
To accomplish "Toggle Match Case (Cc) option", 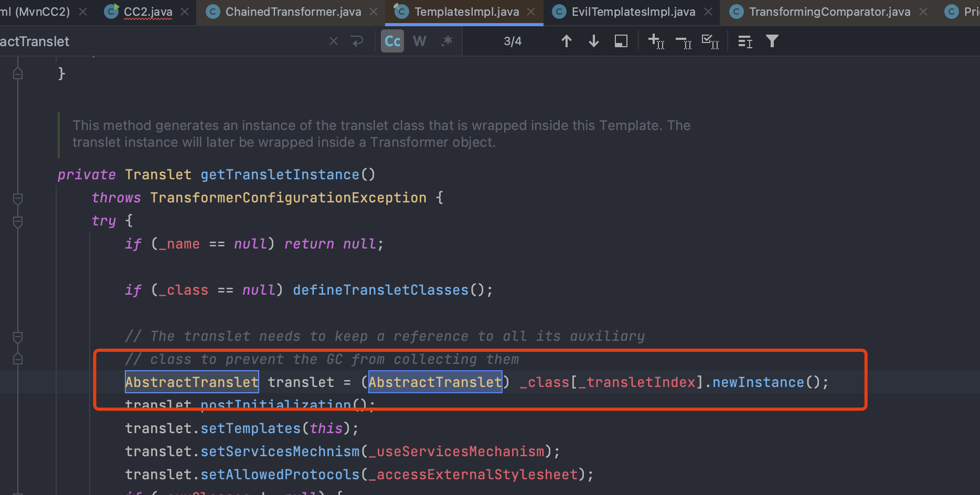I will 392,41.
